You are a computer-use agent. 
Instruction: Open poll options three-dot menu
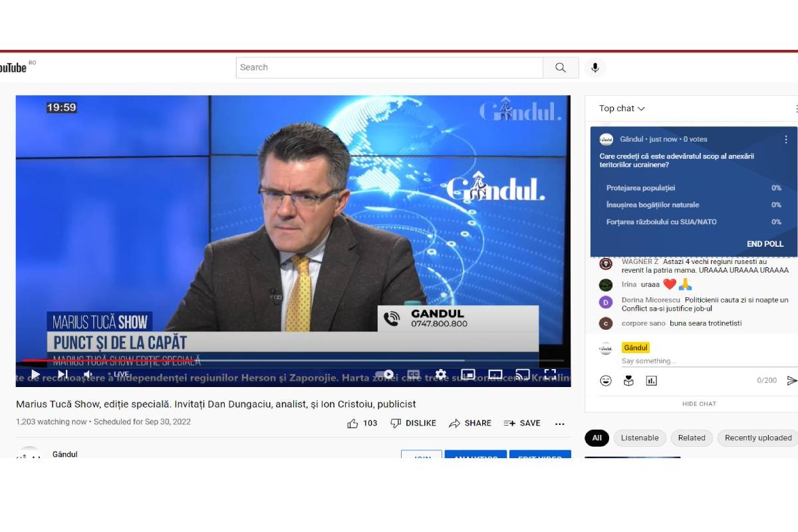coord(785,140)
